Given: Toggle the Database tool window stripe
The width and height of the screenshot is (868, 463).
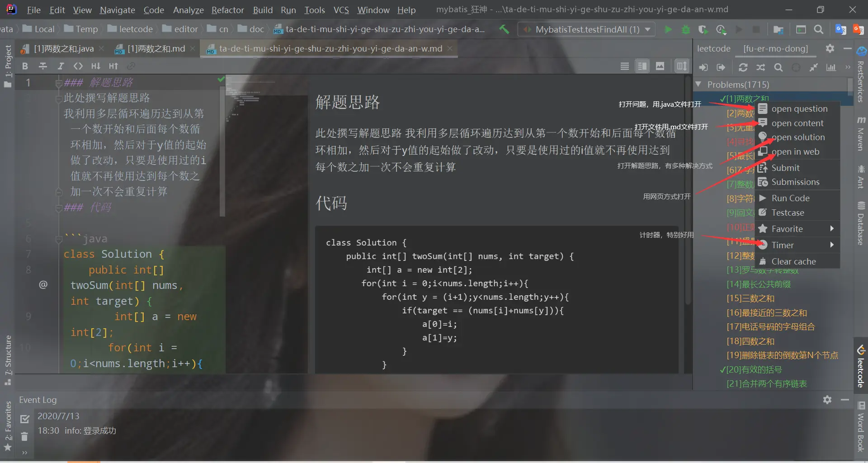Looking at the screenshot, I should pyautogui.click(x=861, y=223).
